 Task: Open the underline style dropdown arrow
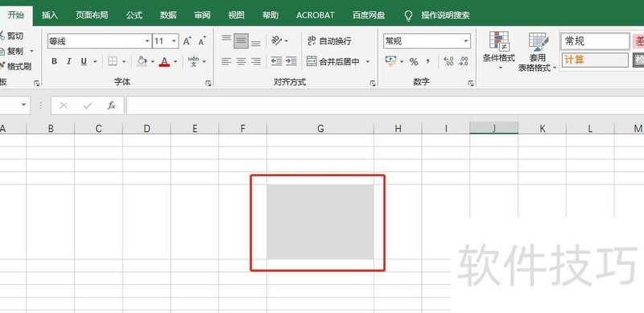[94, 62]
